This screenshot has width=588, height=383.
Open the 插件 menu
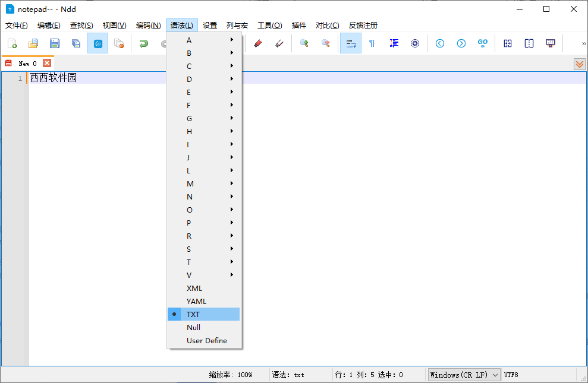[299, 26]
